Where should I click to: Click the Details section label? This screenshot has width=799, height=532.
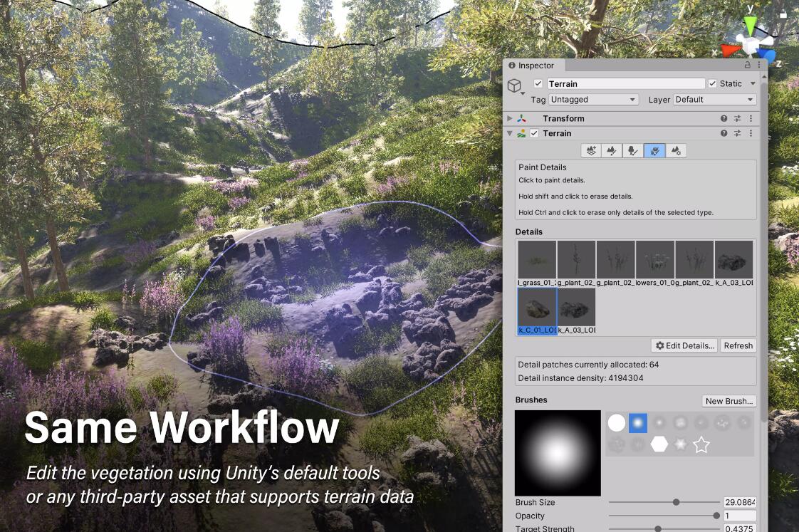[529, 232]
